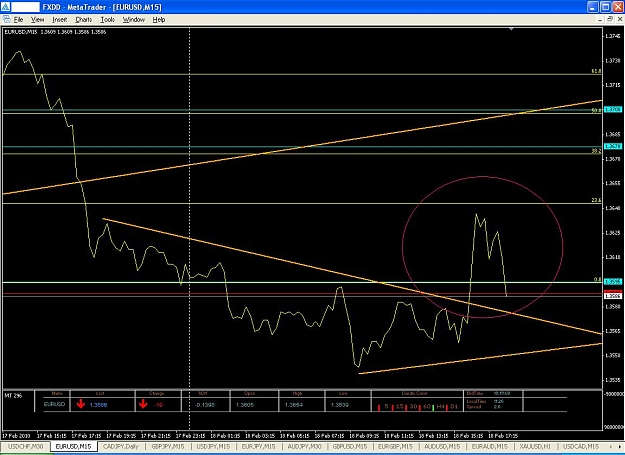
Task: Open the EURJPY,M15 chart tab
Action: [259, 446]
